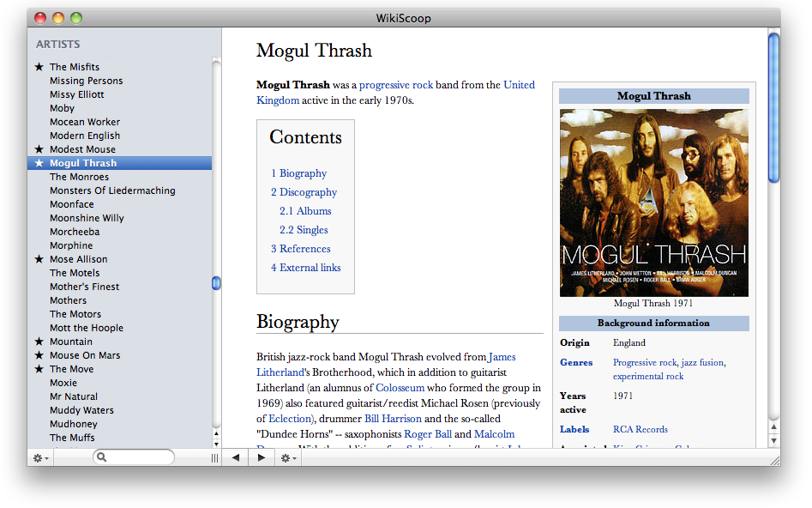Open the Labels link in the infobox
This screenshot has width=812, height=508.
pyautogui.click(x=574, y=429)
